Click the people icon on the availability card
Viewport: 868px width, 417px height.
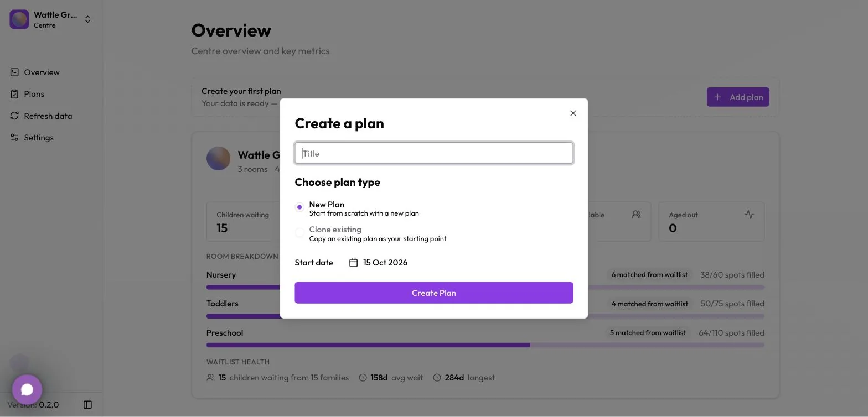637,215
